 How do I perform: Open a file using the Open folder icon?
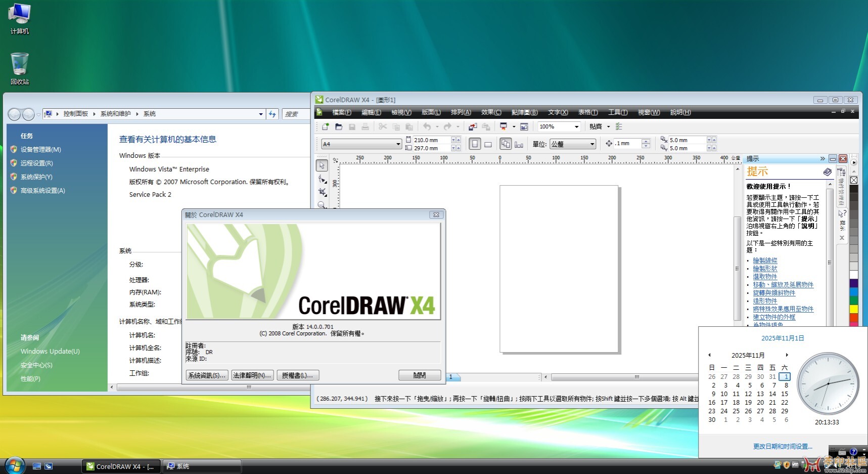point(339,126)
